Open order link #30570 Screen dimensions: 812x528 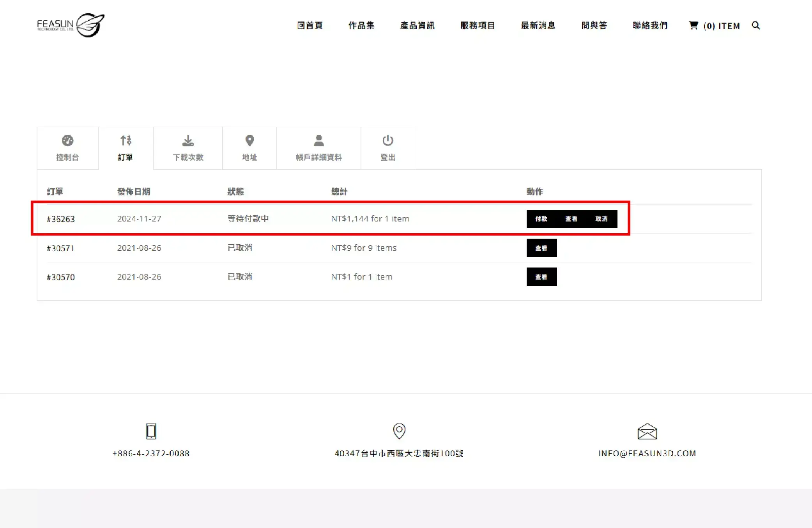(61, 277)
